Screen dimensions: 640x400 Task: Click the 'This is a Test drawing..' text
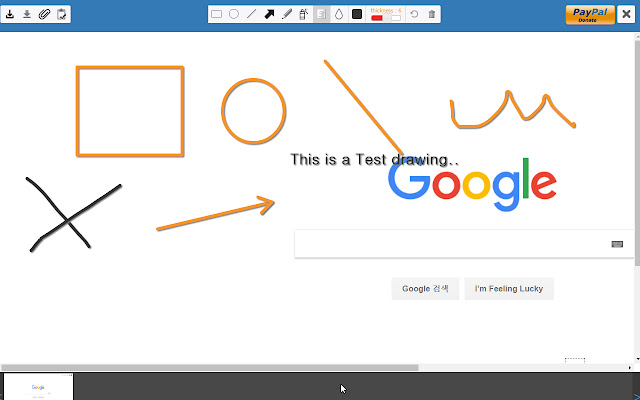(x=375, y=160)
